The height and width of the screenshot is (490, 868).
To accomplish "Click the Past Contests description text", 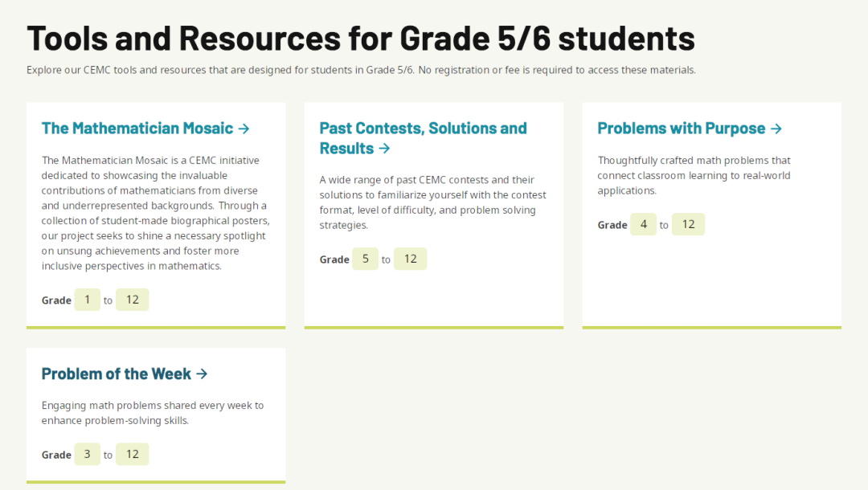I will [432, 202].
